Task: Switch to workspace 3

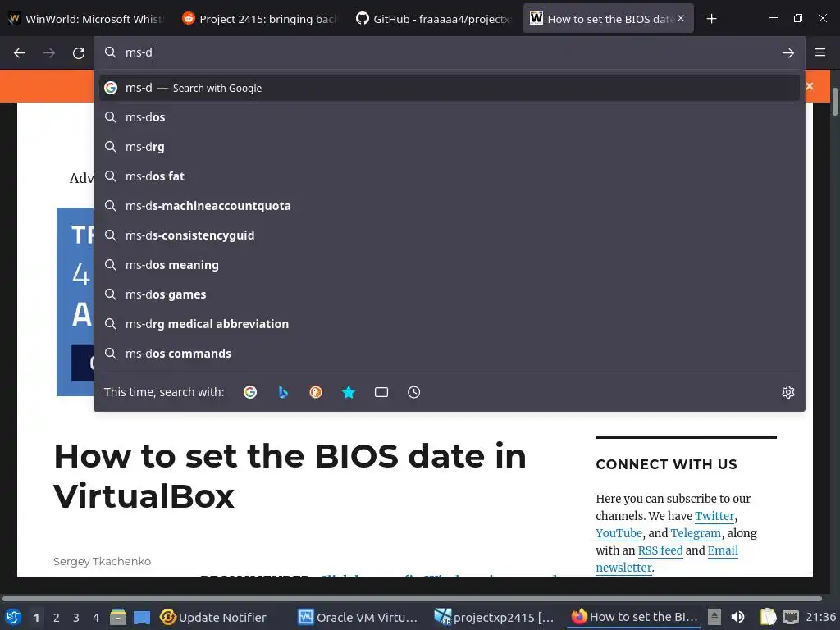Action: pyautogui.click(x=76, y=618)
